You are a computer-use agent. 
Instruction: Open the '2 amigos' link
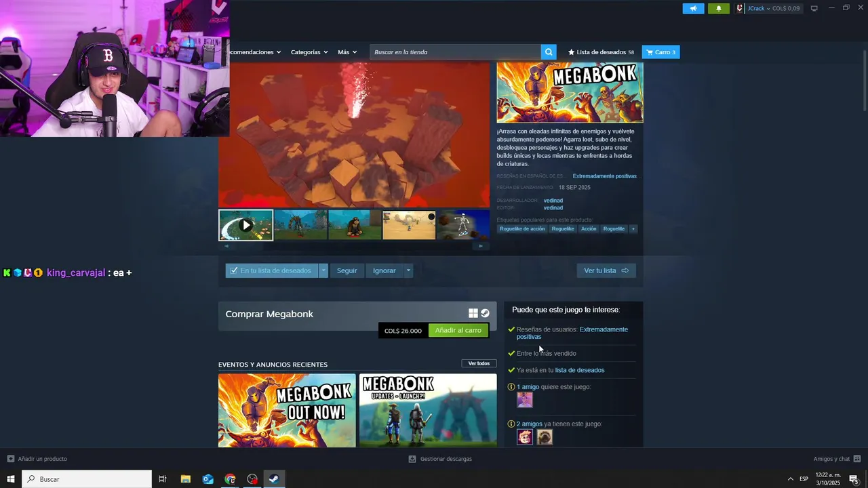click(530, 424)
